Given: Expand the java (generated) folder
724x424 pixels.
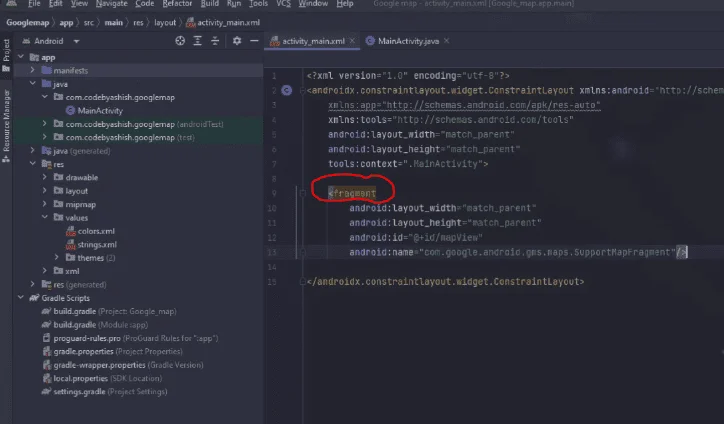Looking at the screenshot, I should [32, 151].
